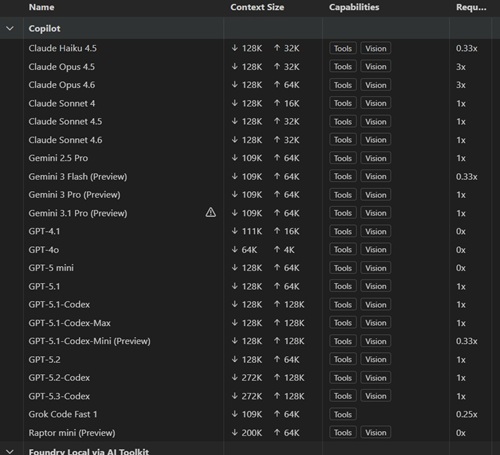Select the Foundry Local via AI Toolkit group label
The height and width of the screenshot is (455, 500).
coord(89,451)
